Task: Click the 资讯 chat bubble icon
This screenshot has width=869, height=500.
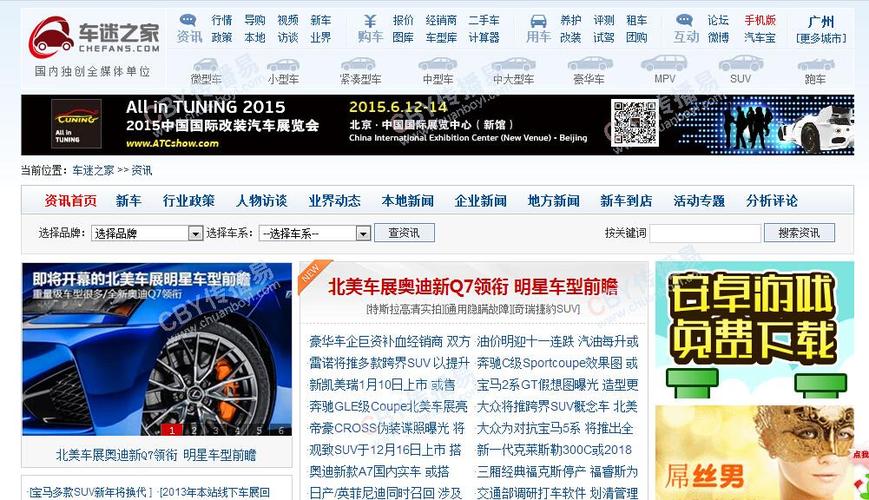Action: pos(188,21)
